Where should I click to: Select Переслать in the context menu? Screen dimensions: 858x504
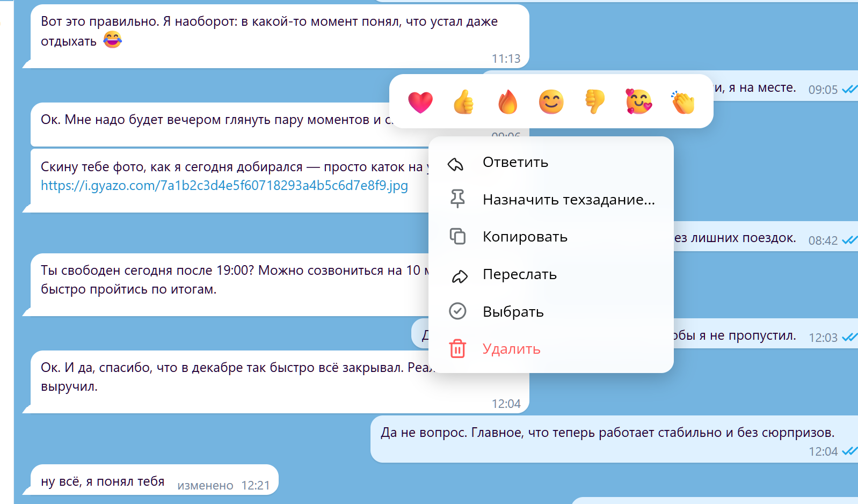[519, 274]
